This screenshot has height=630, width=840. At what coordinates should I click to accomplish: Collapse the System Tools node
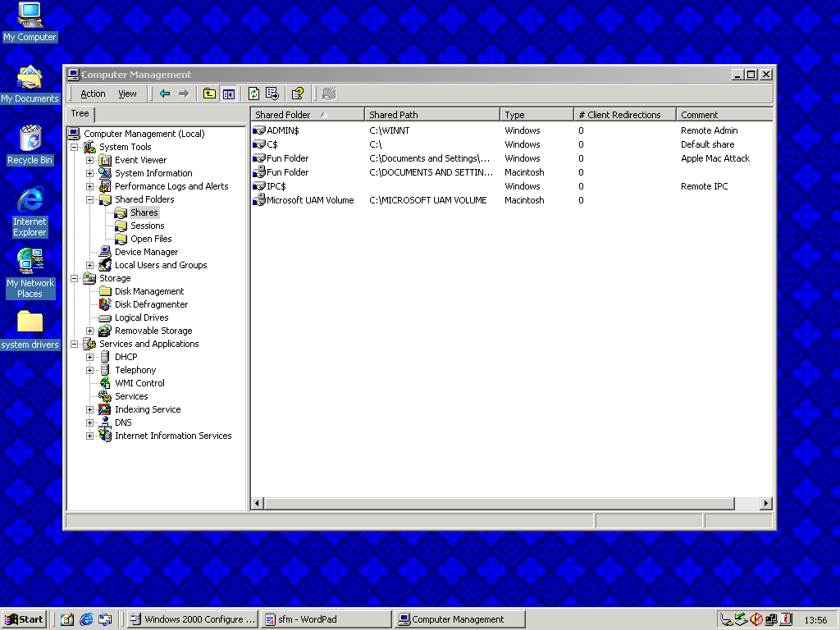75,147
